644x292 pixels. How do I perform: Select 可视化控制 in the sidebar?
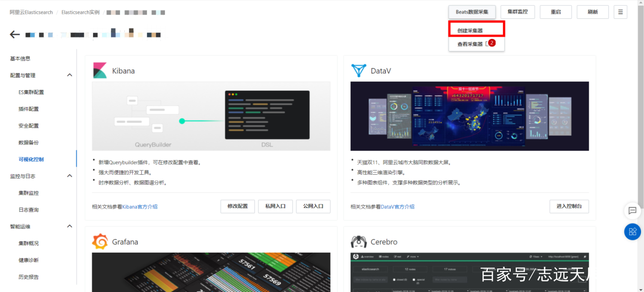(31, 159)
